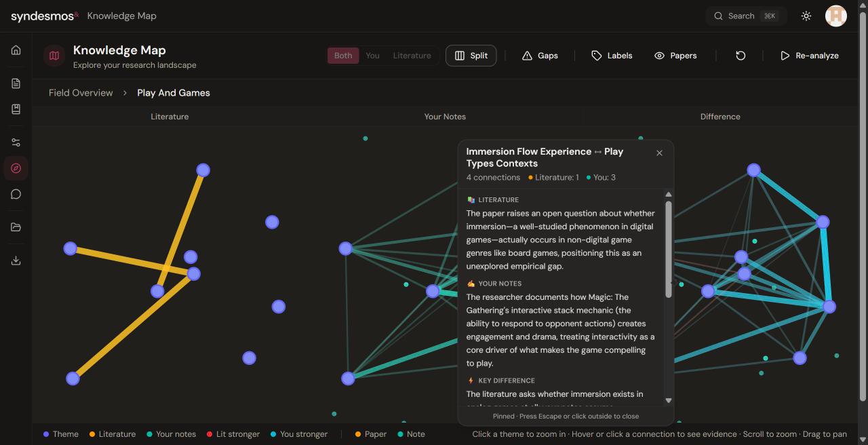Click the Paper legend entry
The image size is (868, 445).
point(370,434)
